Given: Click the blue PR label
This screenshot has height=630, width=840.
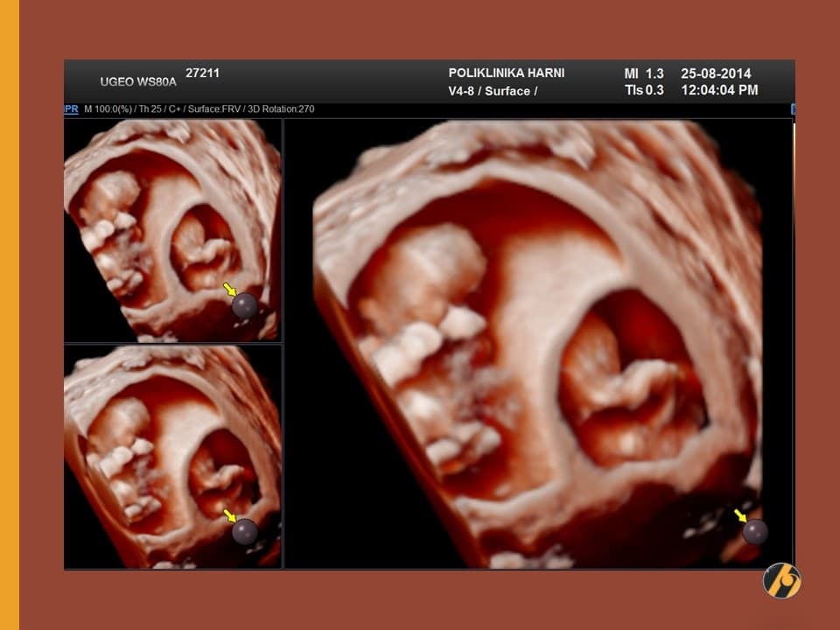Looking at the screenshot, I should click(x=71, y=109).
